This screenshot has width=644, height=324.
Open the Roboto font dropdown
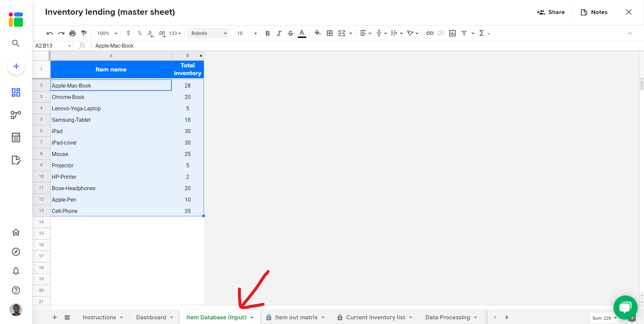click(208, 33)
